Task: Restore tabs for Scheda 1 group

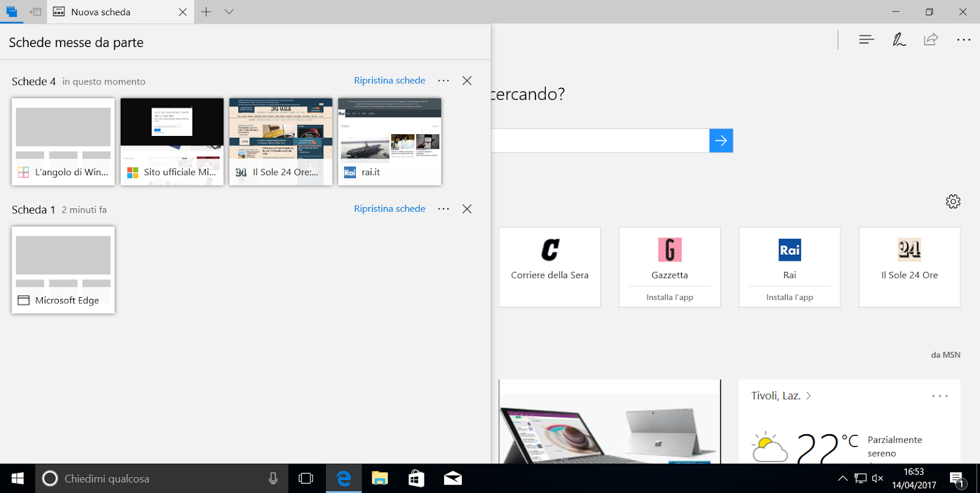Action: click(x=390, y=209)
